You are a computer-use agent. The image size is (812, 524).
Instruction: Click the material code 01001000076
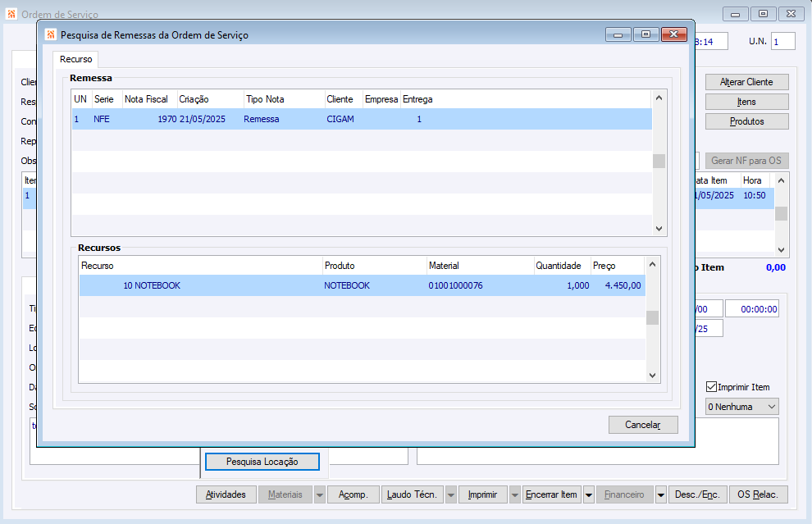click(455, 286)
